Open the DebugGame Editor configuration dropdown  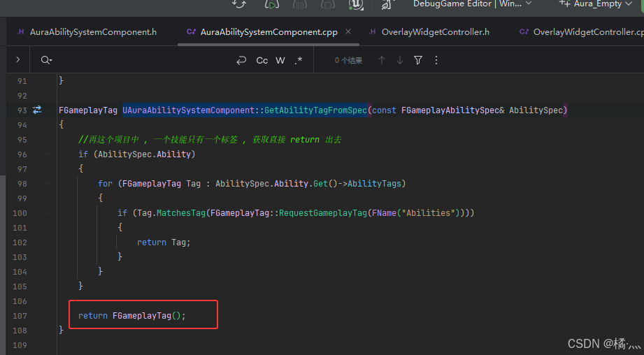tap(472, 3)
